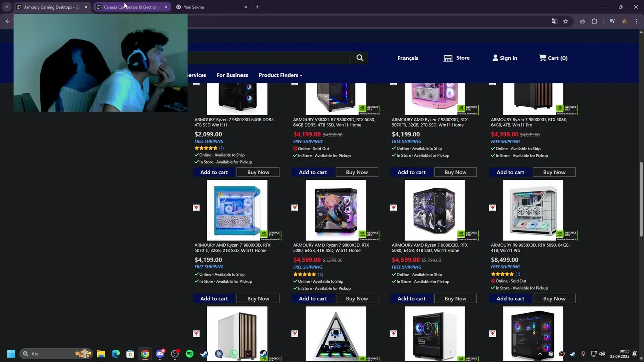Screen dimensions: 644x362
Task: Click the site search input field
Action: pyautogui.click(x=269, y=58)
